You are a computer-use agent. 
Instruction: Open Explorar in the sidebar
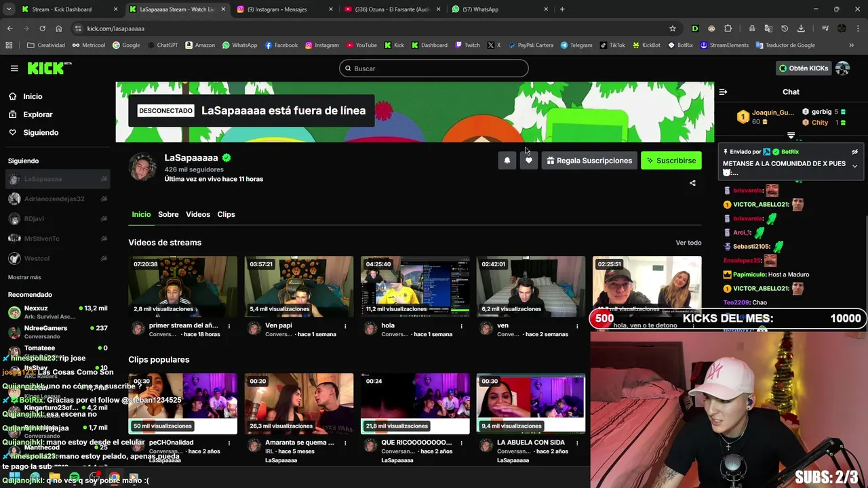[37, 115]
